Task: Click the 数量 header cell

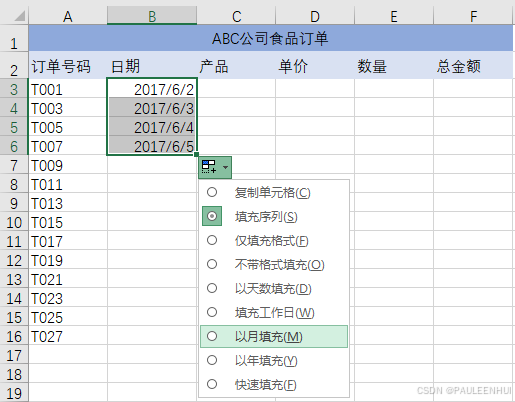Action: point(394,65)
